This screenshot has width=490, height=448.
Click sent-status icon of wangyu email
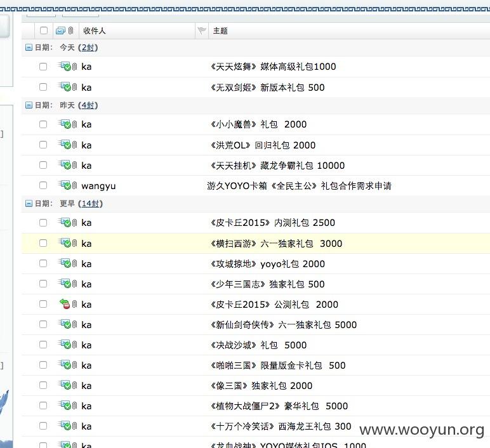[65, 185]
